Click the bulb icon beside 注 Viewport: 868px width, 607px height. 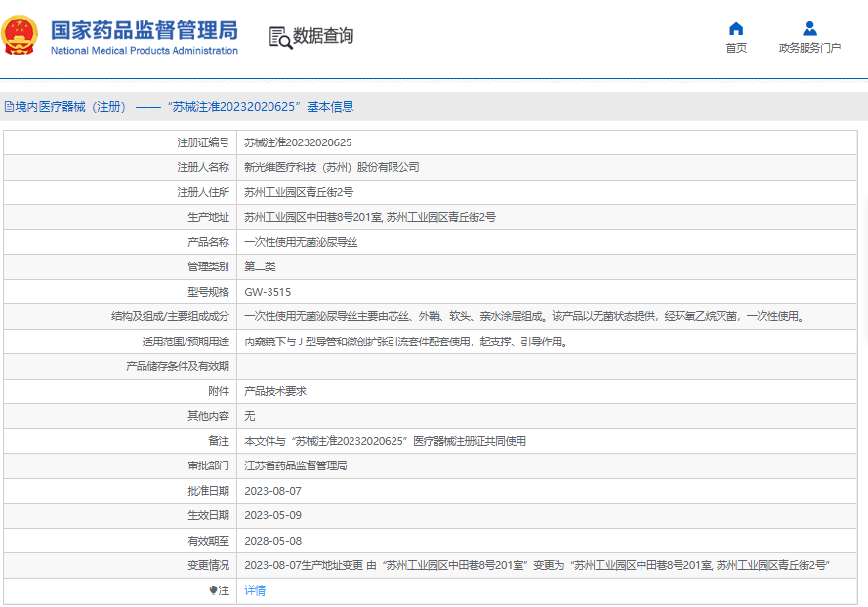click(213, 590)
